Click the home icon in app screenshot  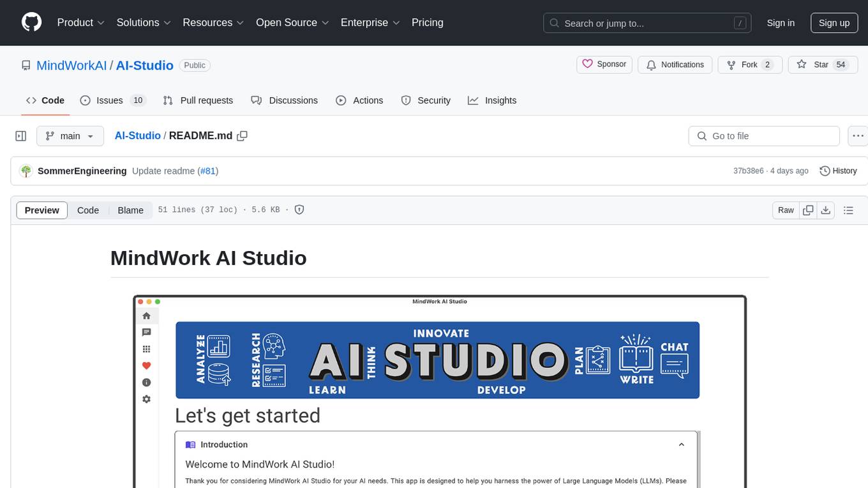[146, 316]
